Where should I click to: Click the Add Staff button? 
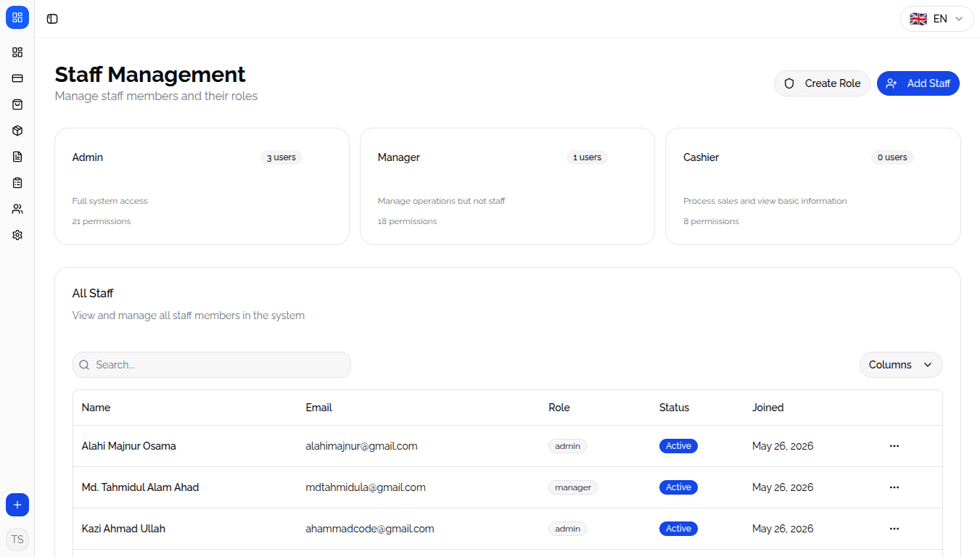click(x=918, y=83)
